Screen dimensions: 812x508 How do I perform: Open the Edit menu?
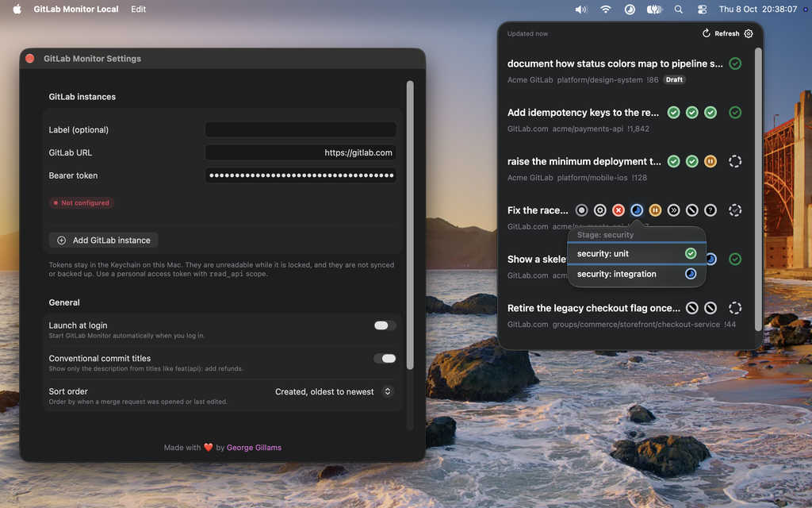click(138, 10)
